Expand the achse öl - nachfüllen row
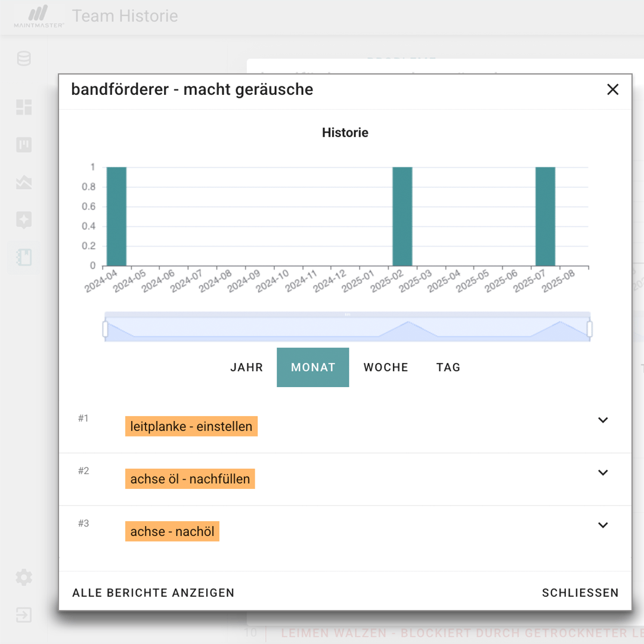The width and height of the screenshot is (644, 644). (x=603, y=472)
